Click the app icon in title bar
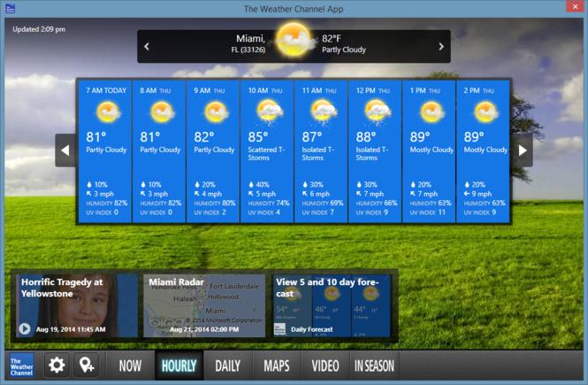Image resolution: width=588 pixels, height=385 pixels. point(10,8)
